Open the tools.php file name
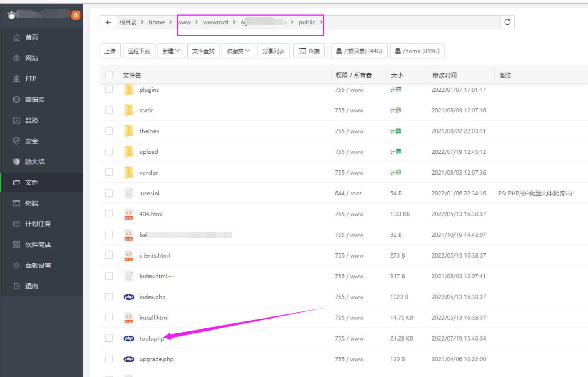This screenshot has width=588, height=377. (x=152, y=338)
